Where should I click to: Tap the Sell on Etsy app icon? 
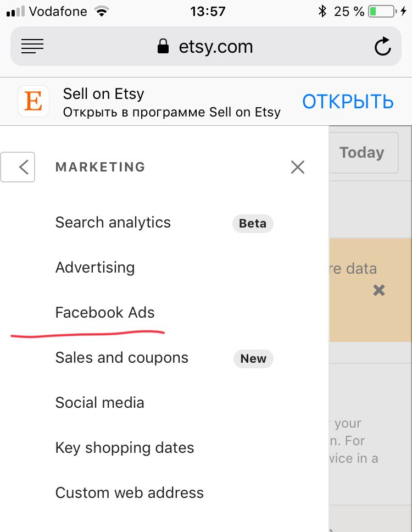[x=34, y=101]
